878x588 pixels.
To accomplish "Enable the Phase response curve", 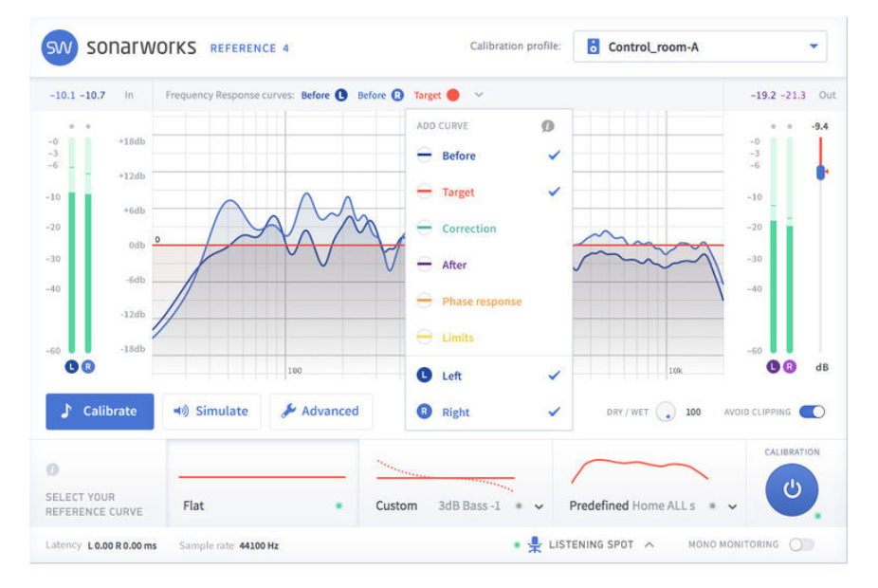I will (x=489, y=302).
